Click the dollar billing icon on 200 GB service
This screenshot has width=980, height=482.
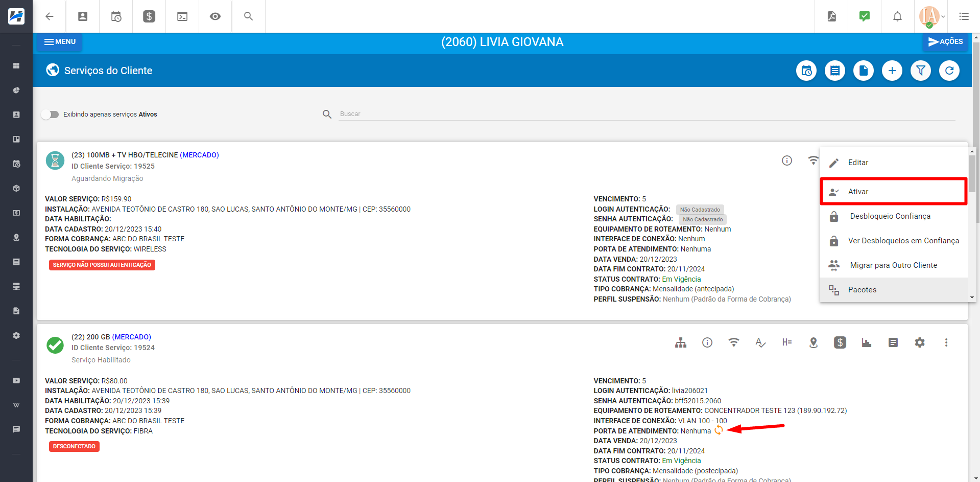840,342
